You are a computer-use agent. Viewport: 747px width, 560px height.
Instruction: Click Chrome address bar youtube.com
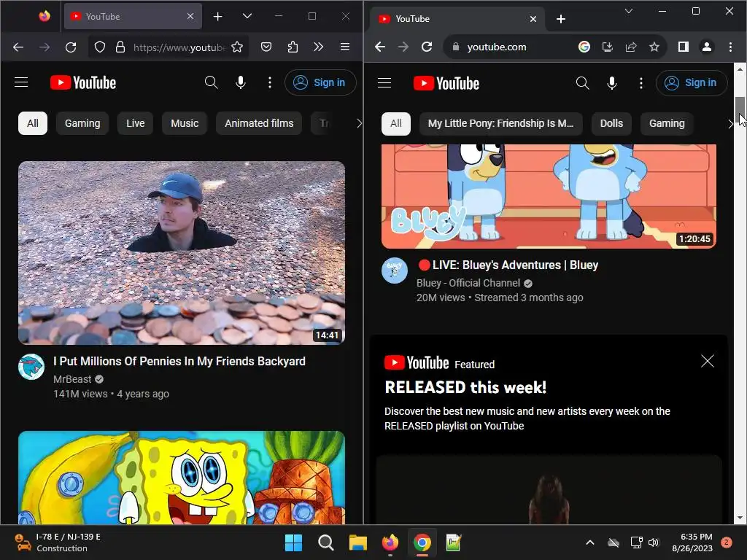[496, 47]
